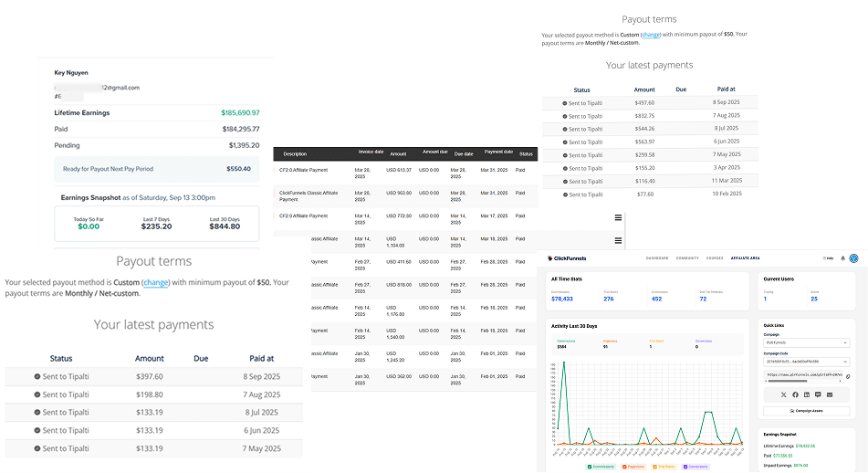The height and width of the screenshot is (473, 868).
Task: Click the Description column header in invoice table
Action: pos(295,154)
